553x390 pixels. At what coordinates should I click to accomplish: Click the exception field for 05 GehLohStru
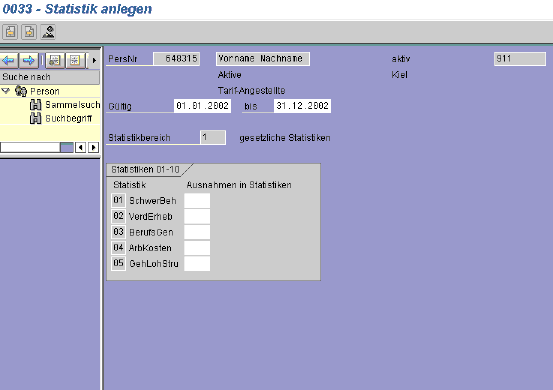pos(197,263)
